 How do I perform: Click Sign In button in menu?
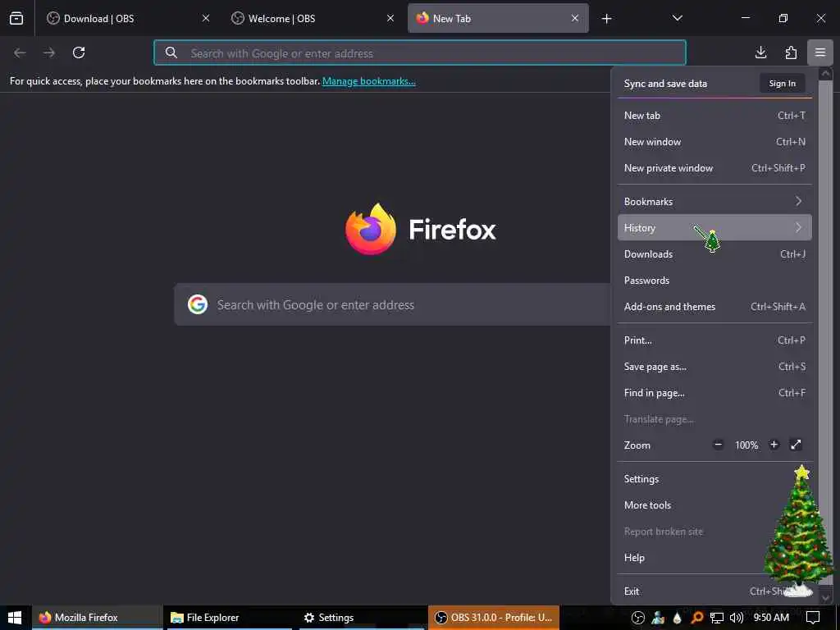pos(782,84)
